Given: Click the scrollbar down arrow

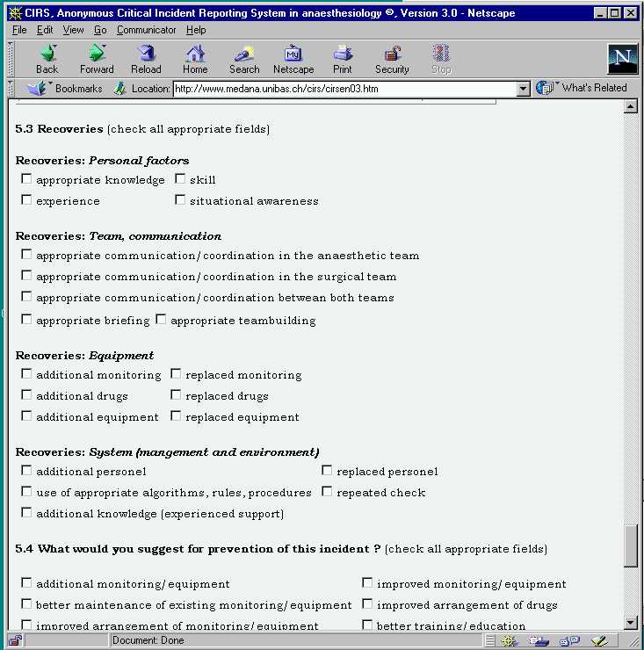Looking at the screenshot, I should tap(630, 622).
